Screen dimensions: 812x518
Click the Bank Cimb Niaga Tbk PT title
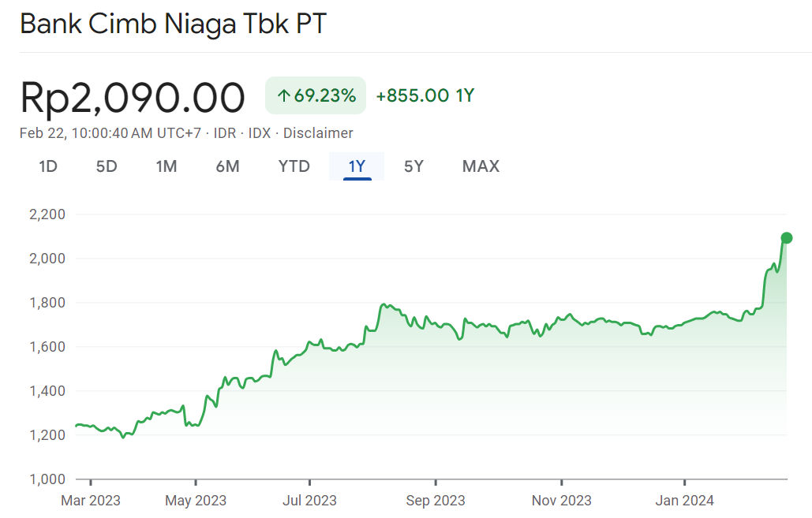pyautogui.click(x=172, y=24)
